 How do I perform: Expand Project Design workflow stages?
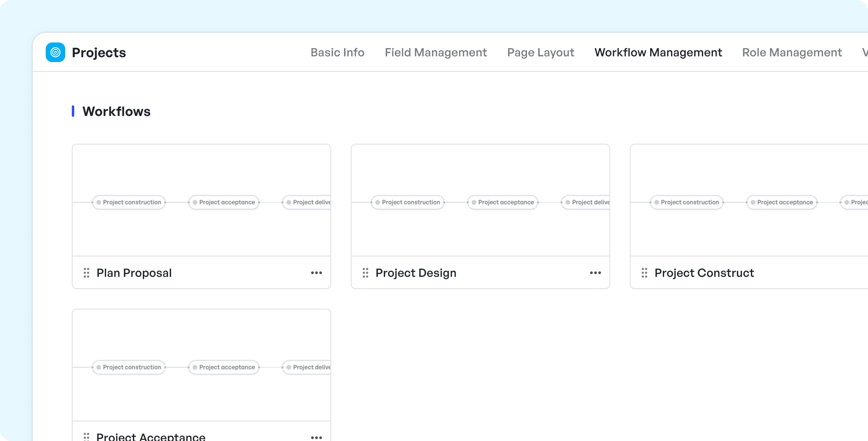point(596,273)
